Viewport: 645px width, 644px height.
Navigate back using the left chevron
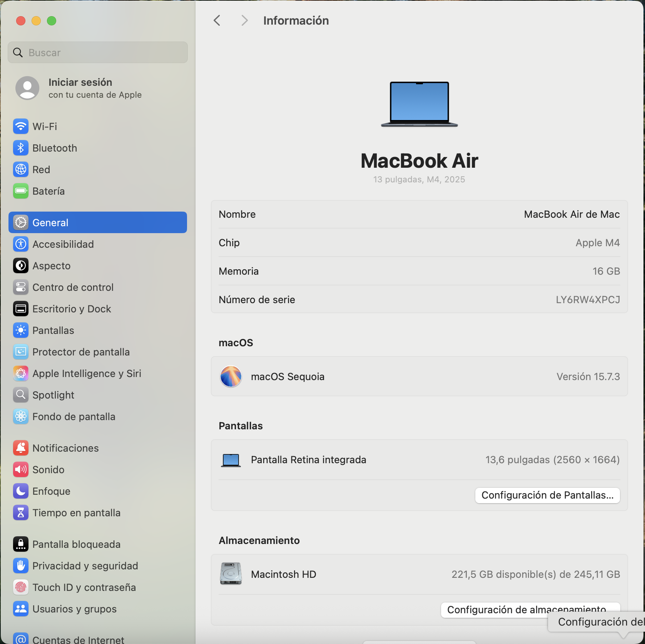coord(217,20)
